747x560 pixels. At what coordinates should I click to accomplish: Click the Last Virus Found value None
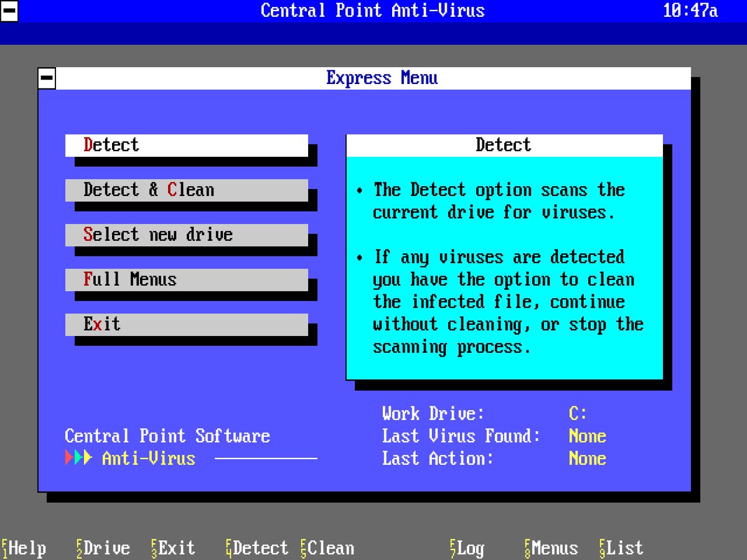coord(588,436)
